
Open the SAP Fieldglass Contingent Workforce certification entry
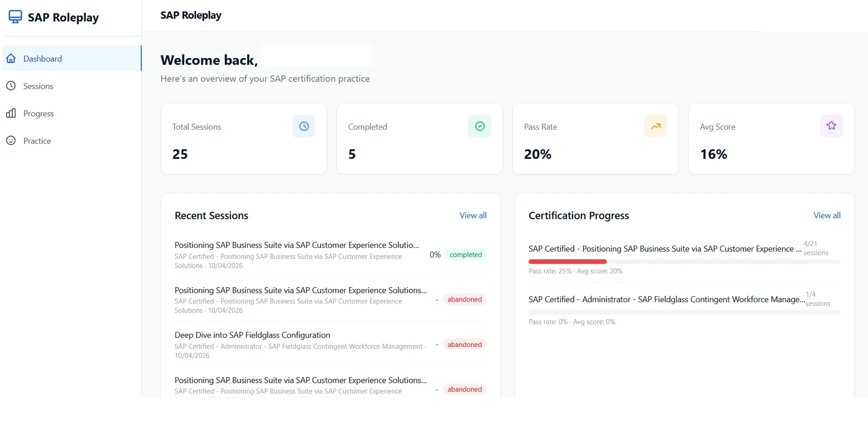tap(666, 299)
